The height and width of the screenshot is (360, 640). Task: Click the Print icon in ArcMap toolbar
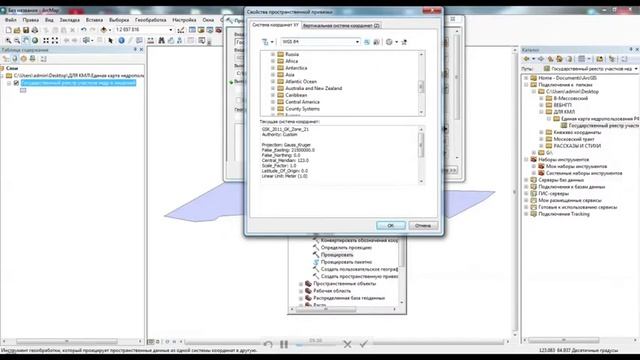coord(35,30)
